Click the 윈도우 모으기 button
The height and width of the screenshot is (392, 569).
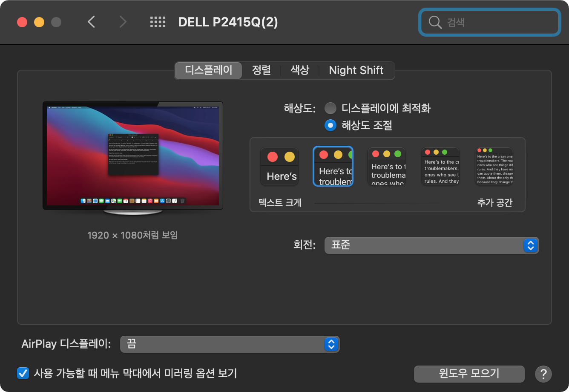point(469,374)
